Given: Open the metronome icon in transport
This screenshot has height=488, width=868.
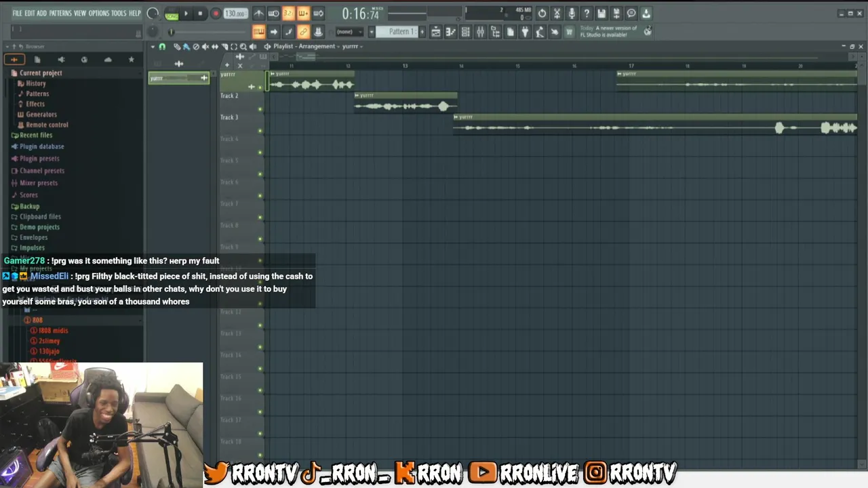Looking at the screenshot, I should coord(258,14).
